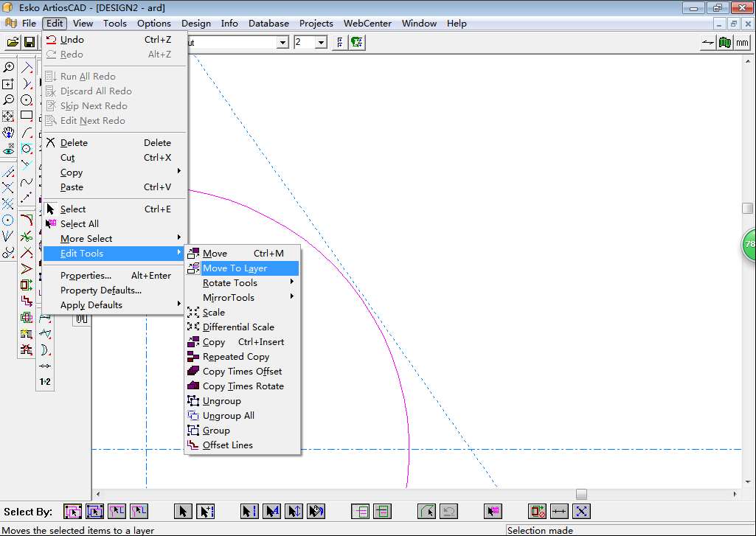Open the Design menu

(195, 23)
